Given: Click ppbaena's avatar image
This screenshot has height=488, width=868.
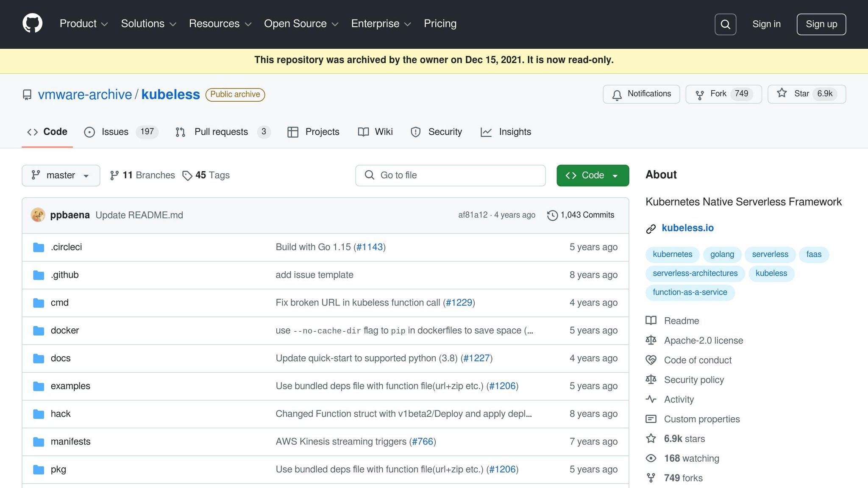Looking at the screenshot, I should coord(38,215).
